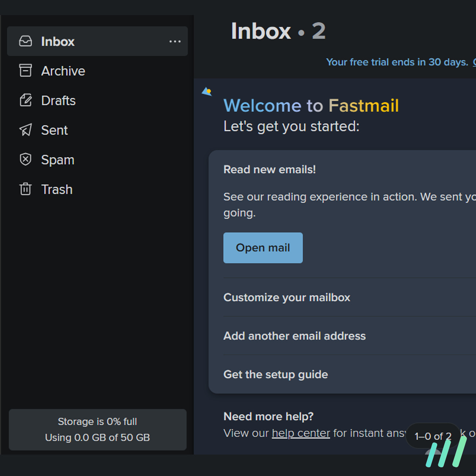
Task: Click the Inbox • 2 page title
Action: (278, 31)
